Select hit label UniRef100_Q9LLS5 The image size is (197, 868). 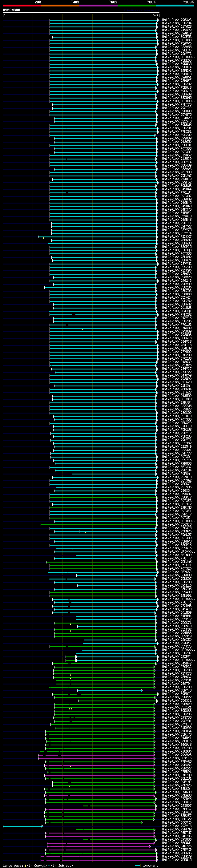[x=177, y=50]
